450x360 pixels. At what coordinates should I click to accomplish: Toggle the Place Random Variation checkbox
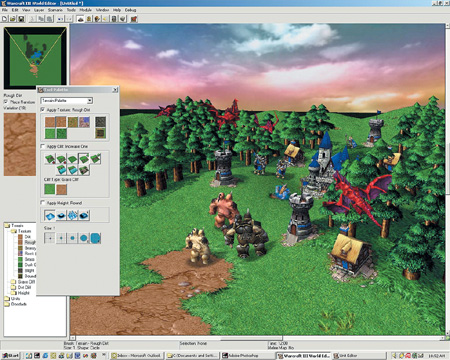pyautogui.click(x=6, y=102)
